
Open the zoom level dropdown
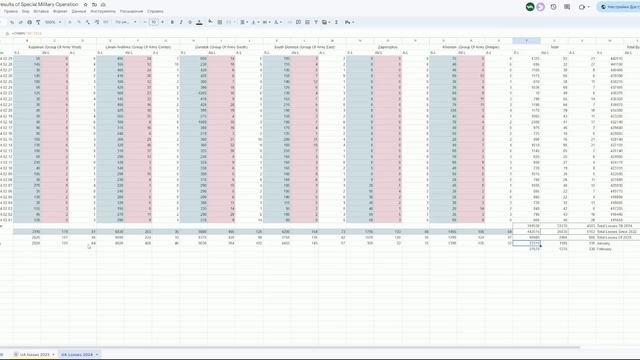click(53, 22)
